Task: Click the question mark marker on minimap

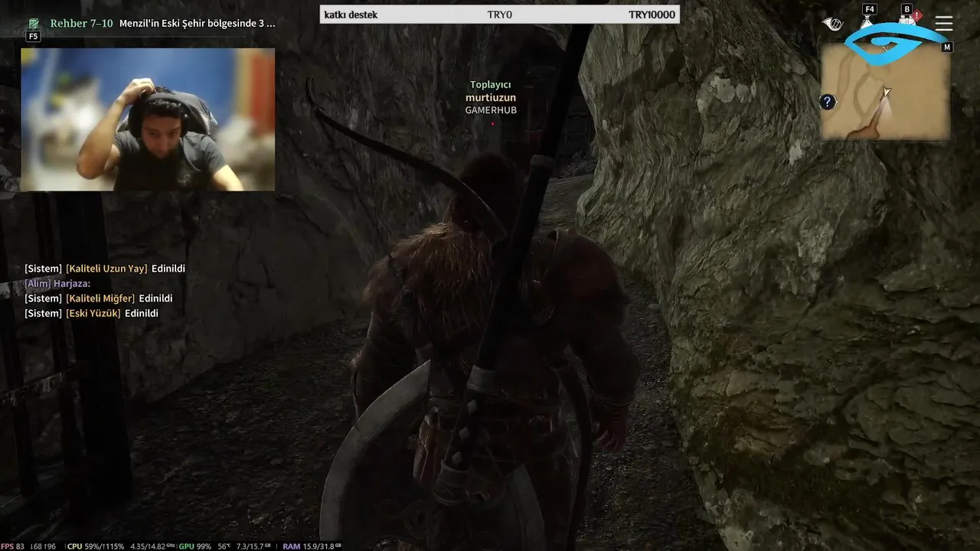Action: coord(827,102)
